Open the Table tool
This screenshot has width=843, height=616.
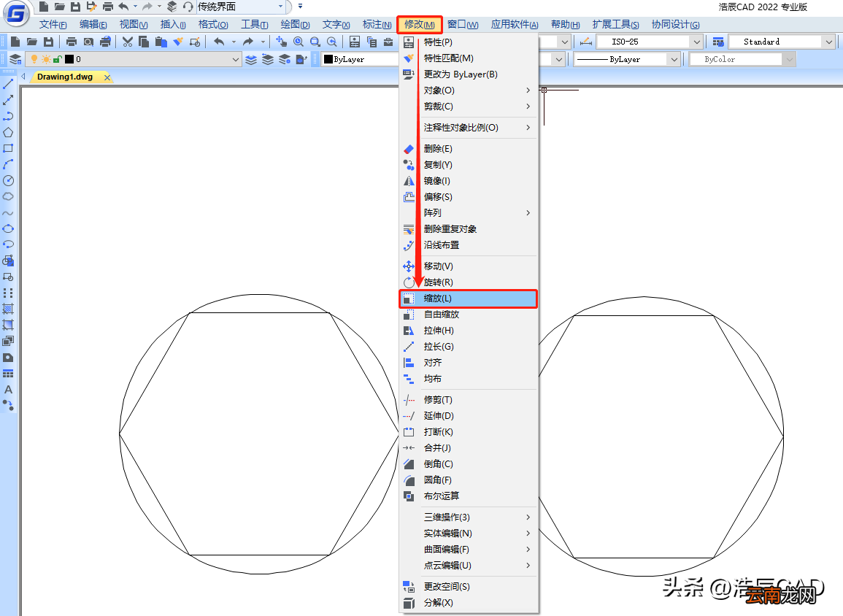8,374
